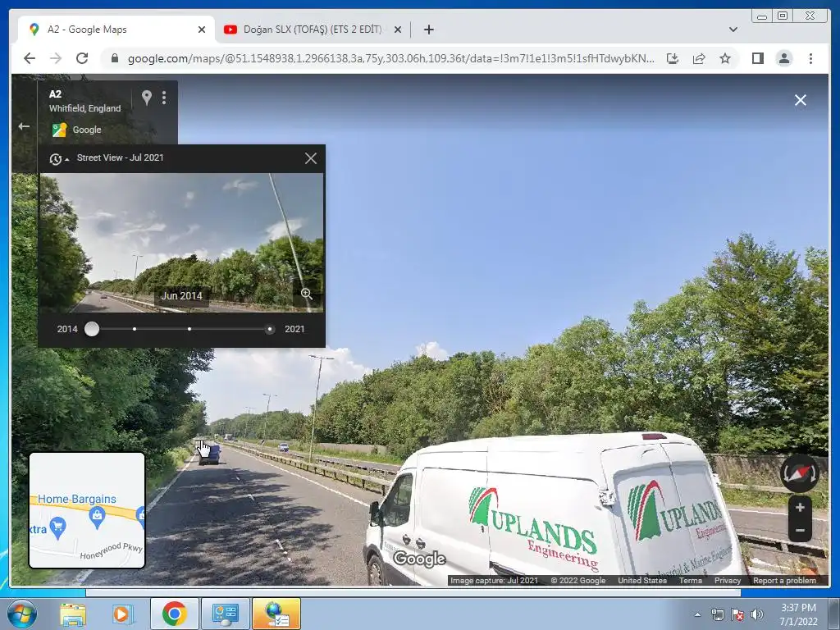Click the location pin icon beside A2
840x630 pixels.
pyautogui.click(x=146, y=98)
